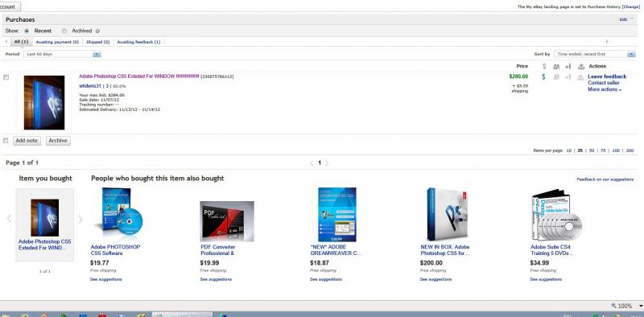
Task: Click the greyed feedback received icon in Photoshop row
Action: click(580, 77)
